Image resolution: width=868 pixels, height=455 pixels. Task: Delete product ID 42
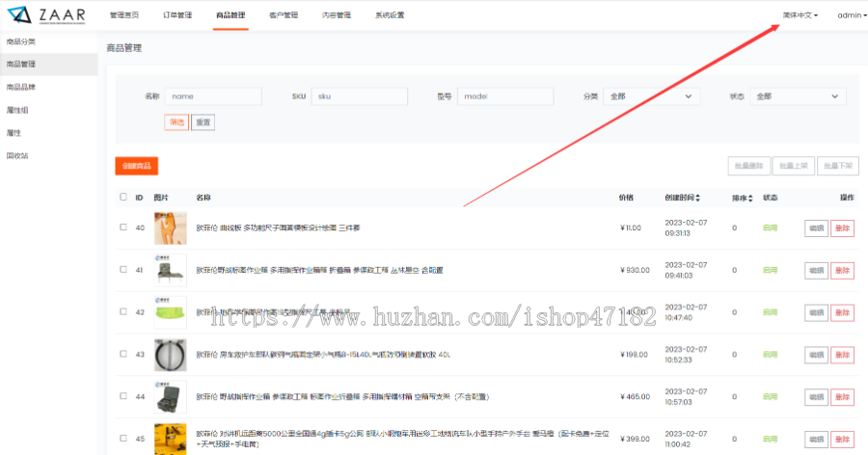(843, 312)
